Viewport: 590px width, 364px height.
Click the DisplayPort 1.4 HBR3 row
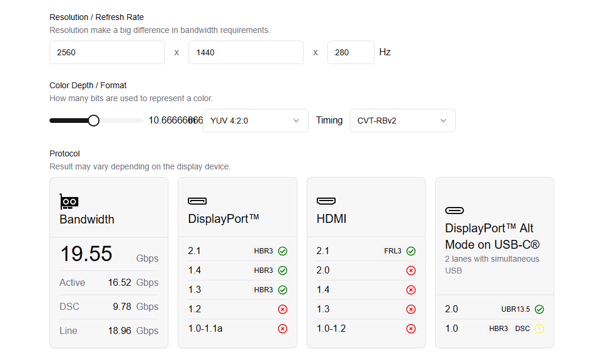tap(237, 271)
